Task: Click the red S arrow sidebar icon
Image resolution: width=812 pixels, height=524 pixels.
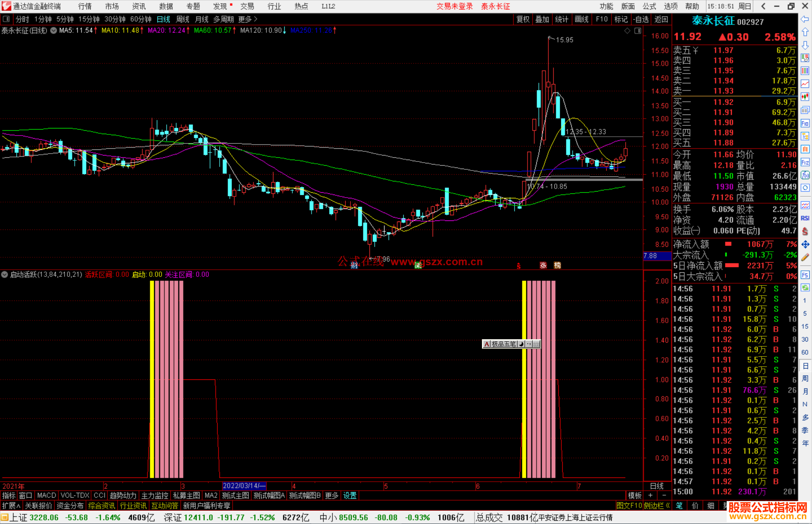Action: tap(805, 231)
